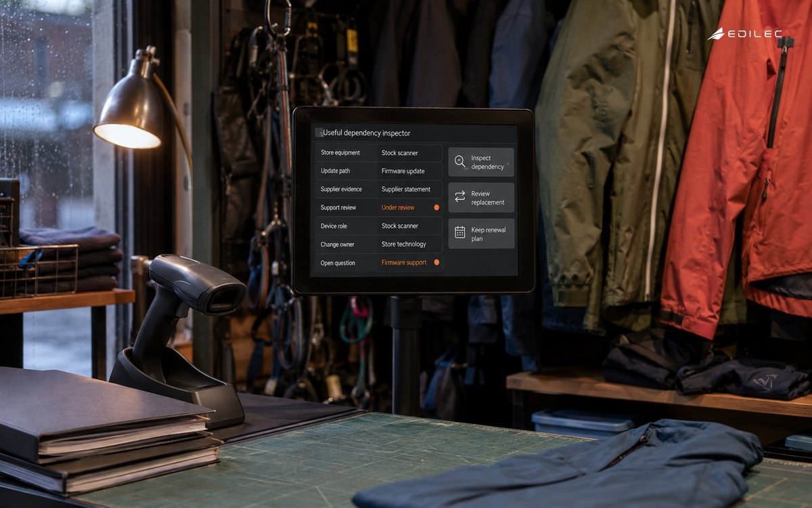Select the 'Supplier statement' value
Screen dimensions: 812x508
coord(406,189)
